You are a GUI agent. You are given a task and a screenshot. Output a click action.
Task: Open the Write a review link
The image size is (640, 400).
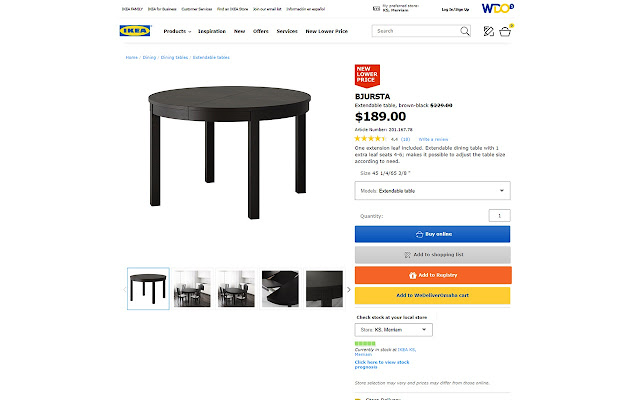pos(433,140)
